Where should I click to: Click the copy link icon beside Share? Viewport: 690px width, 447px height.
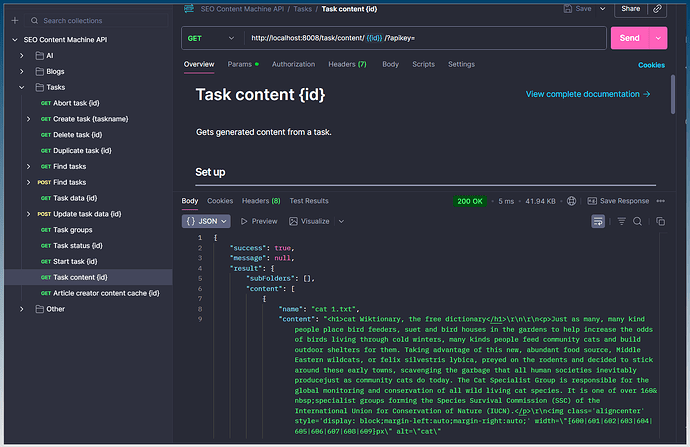coord(657,8)
